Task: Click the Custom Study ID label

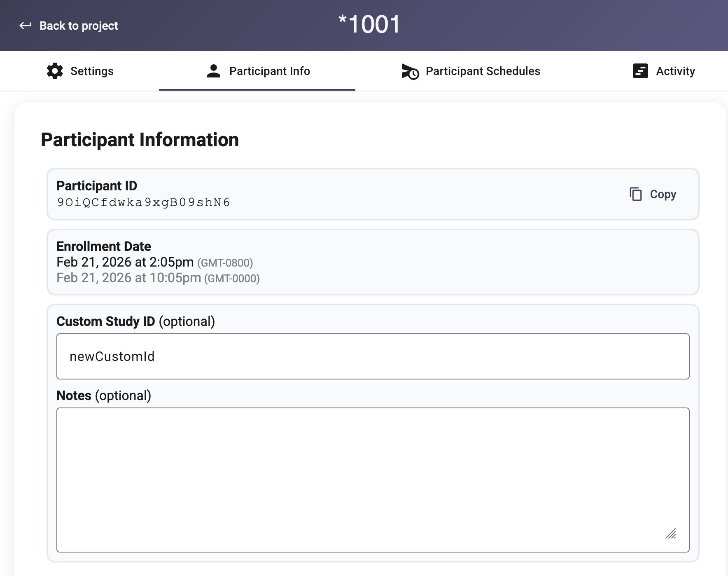Action: click(x=135, y=321)
